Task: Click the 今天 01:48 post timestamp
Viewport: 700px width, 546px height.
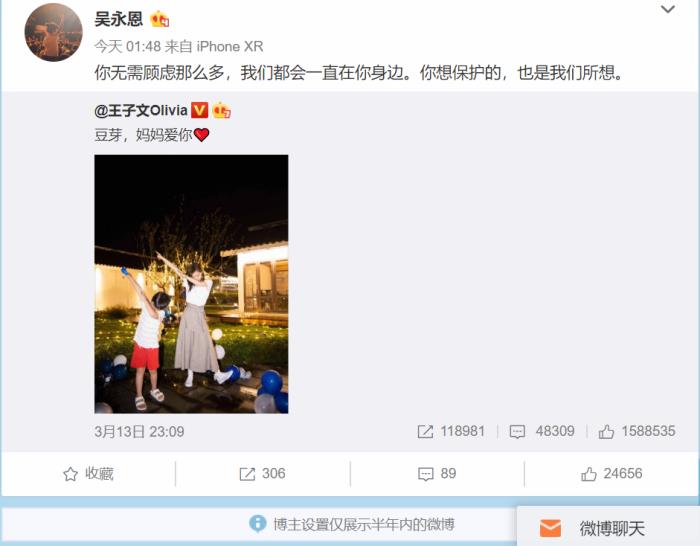Action: point(127,46)
